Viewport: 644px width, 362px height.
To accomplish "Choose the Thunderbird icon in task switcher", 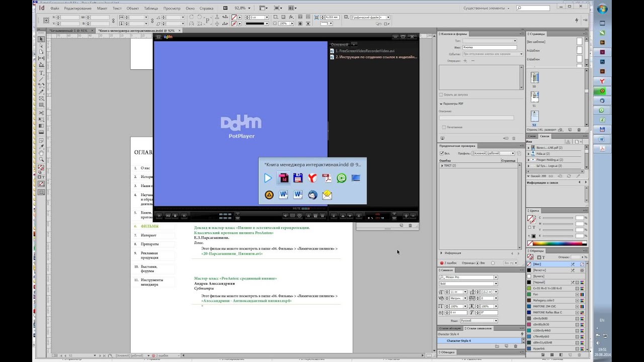I will [x=312, y=195].
